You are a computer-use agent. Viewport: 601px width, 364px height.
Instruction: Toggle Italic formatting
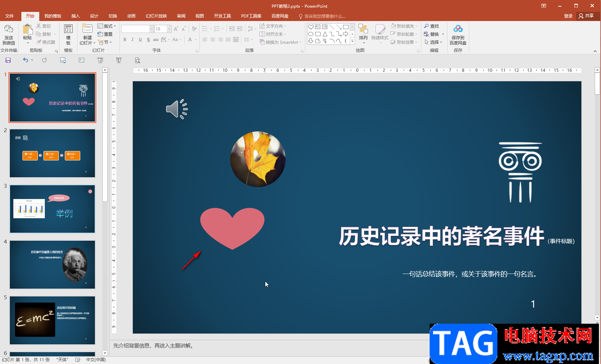(132, 40)
